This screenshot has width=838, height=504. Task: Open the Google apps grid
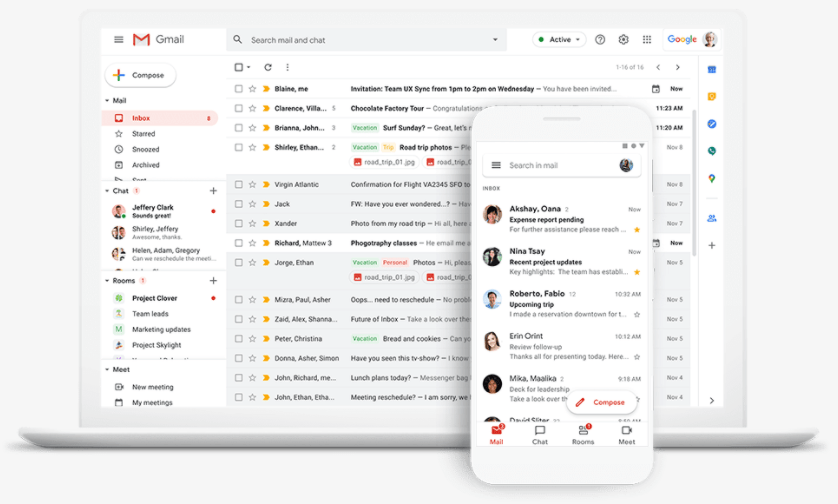647,40
